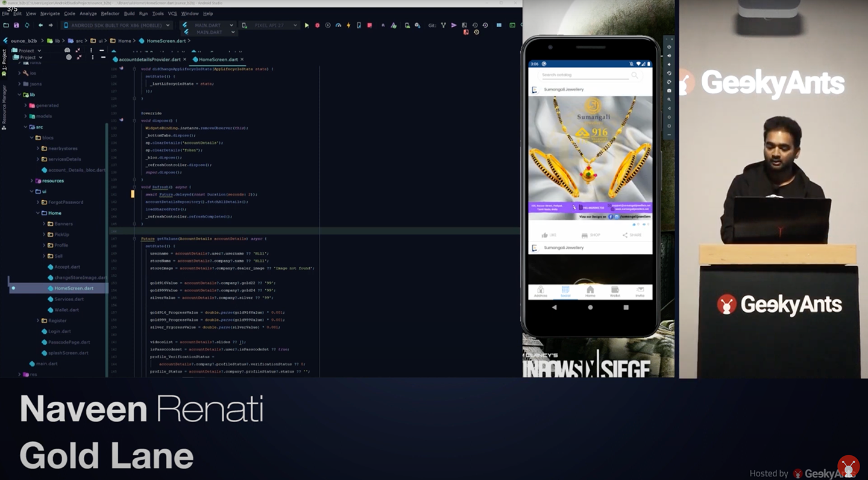
Task: Click the Save All toolbar icon
Action: click(x=16, y=25)
